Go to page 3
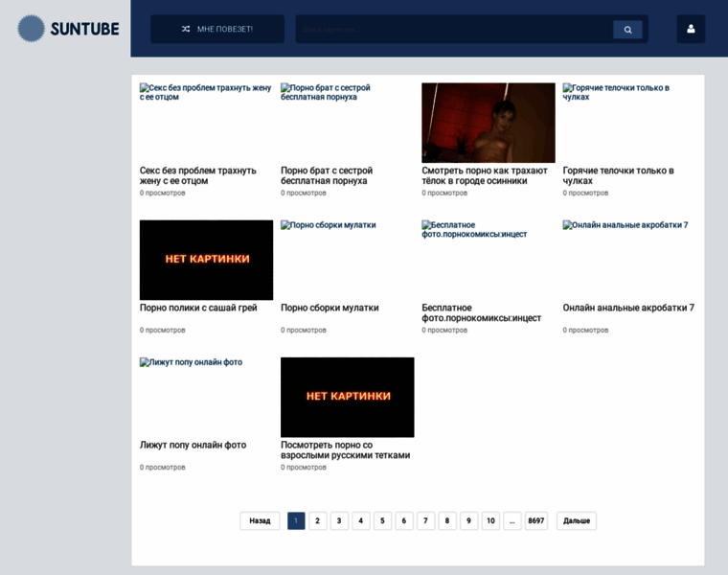Screen dimensions: 728x575 pyautogui.click(x=339, y=520)
